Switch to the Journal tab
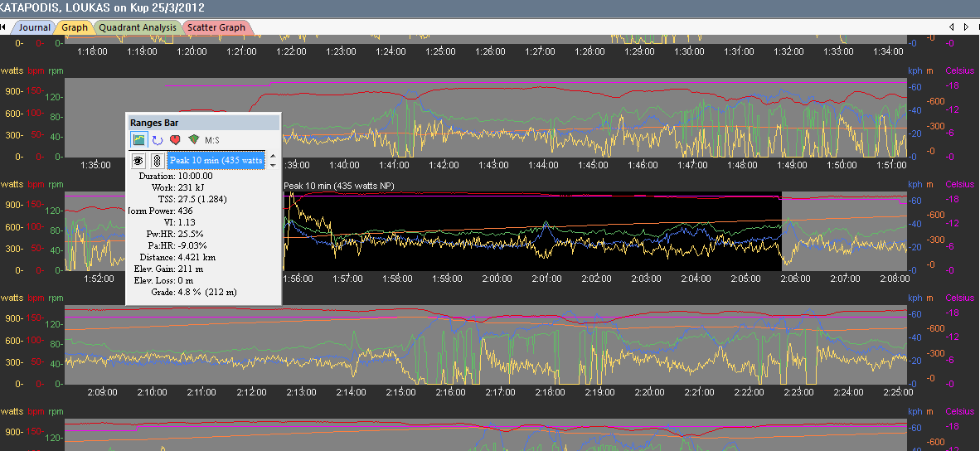The height and width of the screenshot is (451, 980). click(34, 27)
